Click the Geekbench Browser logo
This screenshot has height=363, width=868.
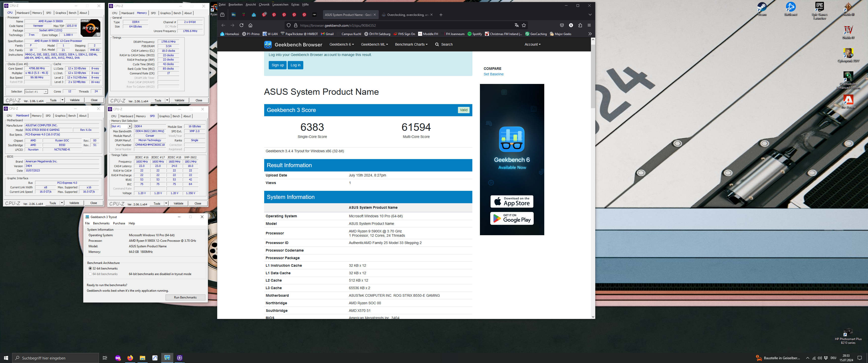293,44
